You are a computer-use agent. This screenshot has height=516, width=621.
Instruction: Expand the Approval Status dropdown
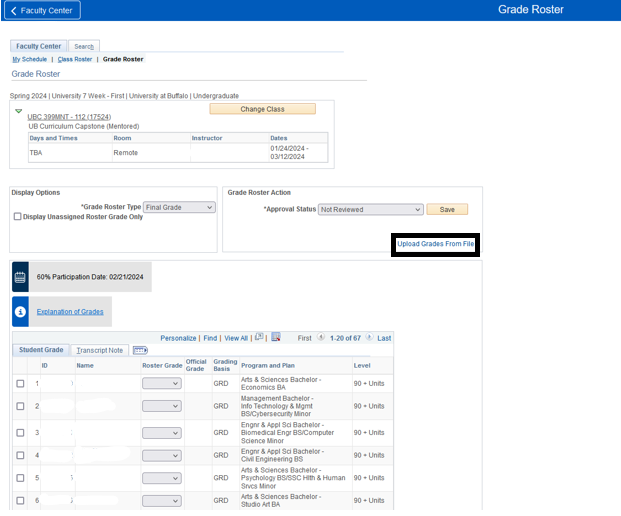coord(371,210)
